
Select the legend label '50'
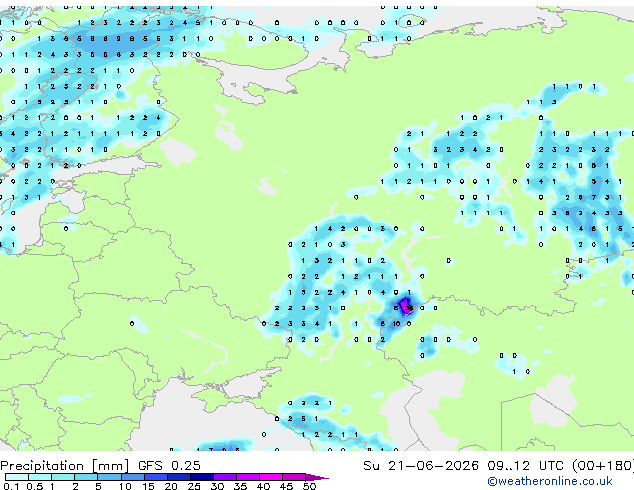coord(309,486)
